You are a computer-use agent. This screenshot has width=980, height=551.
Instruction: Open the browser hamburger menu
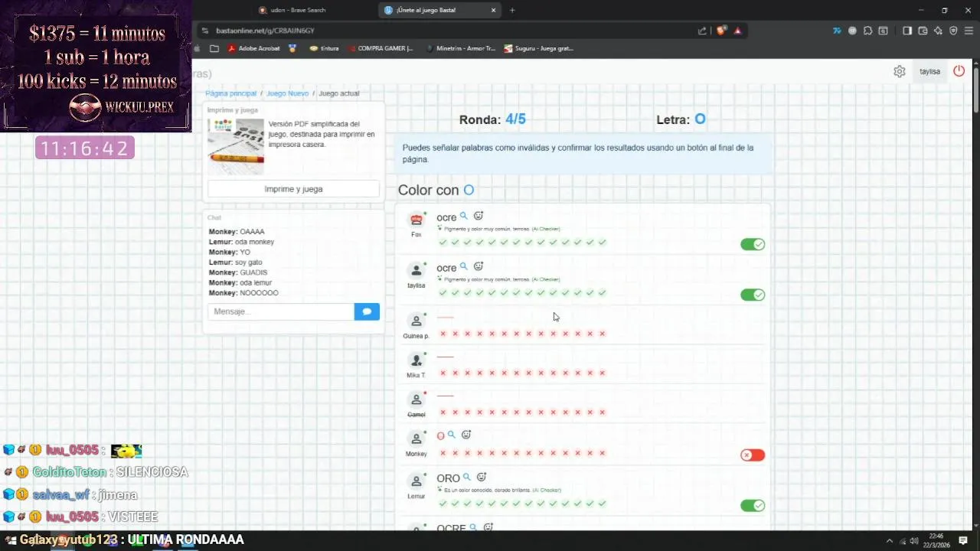pyautogui.click(x=969, y=31)
